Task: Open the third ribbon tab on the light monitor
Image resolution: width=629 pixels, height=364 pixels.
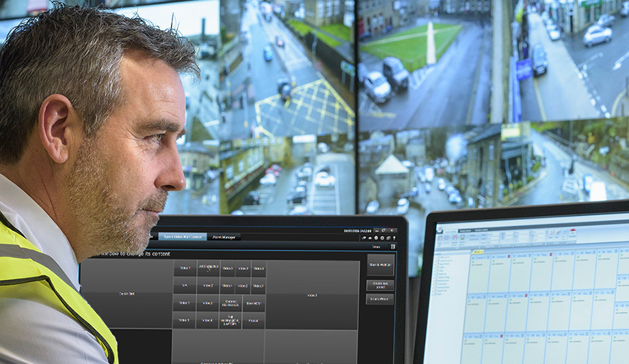Action: pyautogui.click(x=481, y=229)
